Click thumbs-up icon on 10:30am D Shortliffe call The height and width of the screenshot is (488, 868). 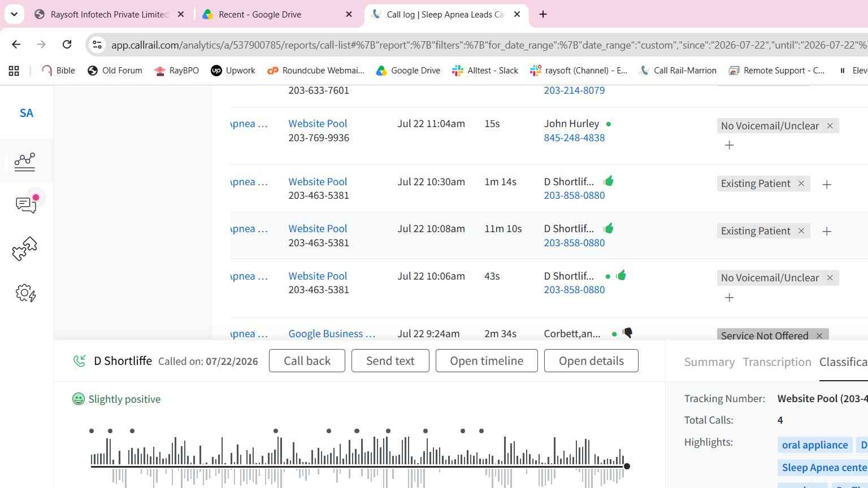[x=609, y=181]
